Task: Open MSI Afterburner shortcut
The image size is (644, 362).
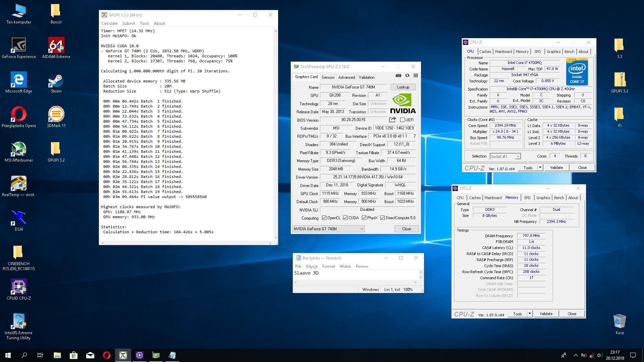Action: (19, 152)
